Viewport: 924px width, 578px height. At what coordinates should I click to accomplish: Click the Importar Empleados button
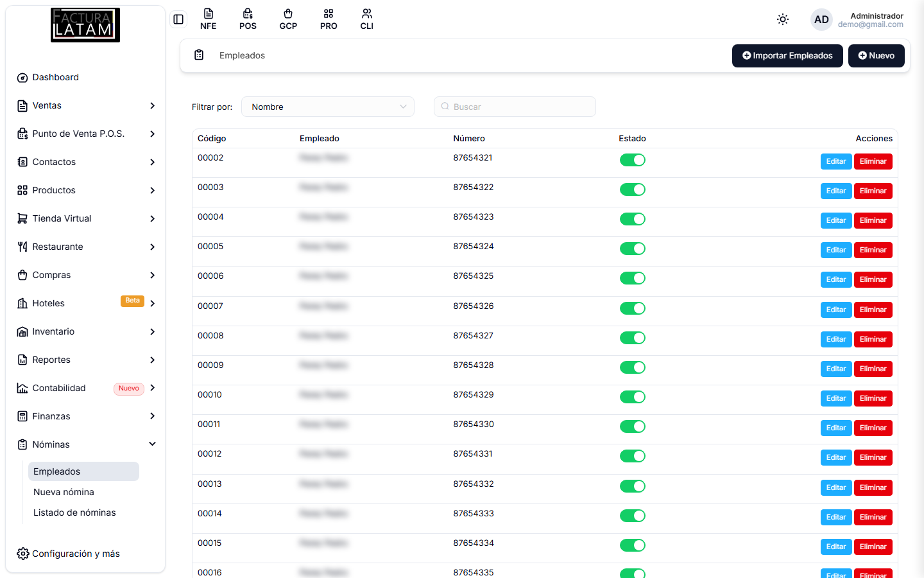(x=787, y=56)
